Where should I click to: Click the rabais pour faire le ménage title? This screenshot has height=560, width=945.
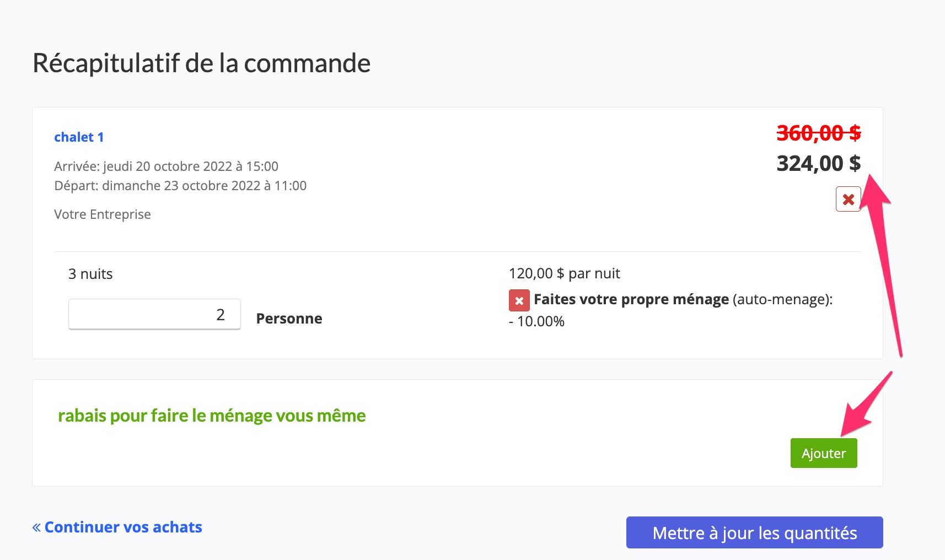tap(212, 416)
